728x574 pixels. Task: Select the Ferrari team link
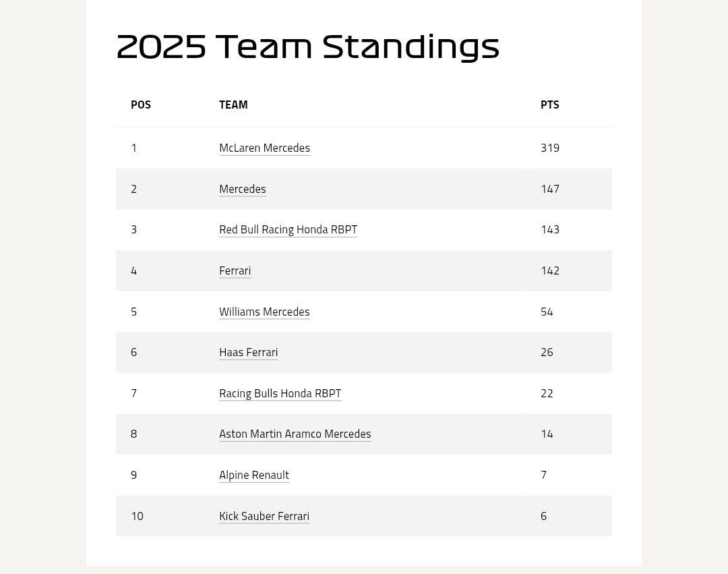pyautogui.click(x=235, y=270)
